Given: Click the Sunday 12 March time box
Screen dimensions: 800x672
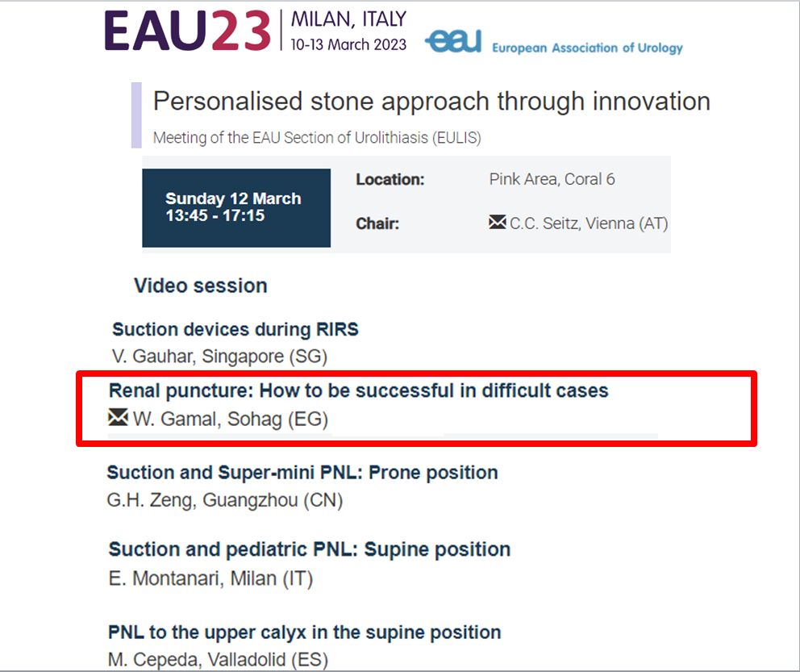Looking at the screenshot, I should tap(235, 207).
